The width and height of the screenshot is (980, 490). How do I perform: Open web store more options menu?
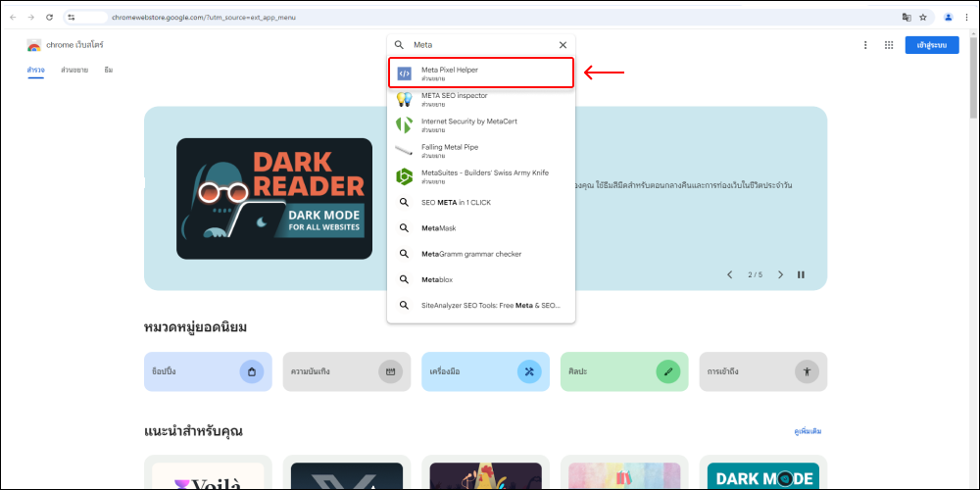tap(865, 45)
